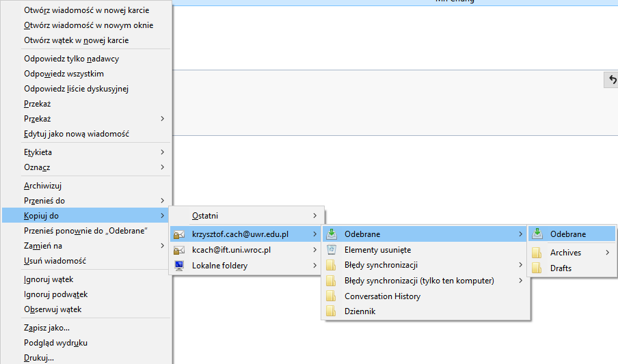Choose Zapisz jako... in the context menu
This screenshot has height=364, width=618.
[x=46, y=328]
